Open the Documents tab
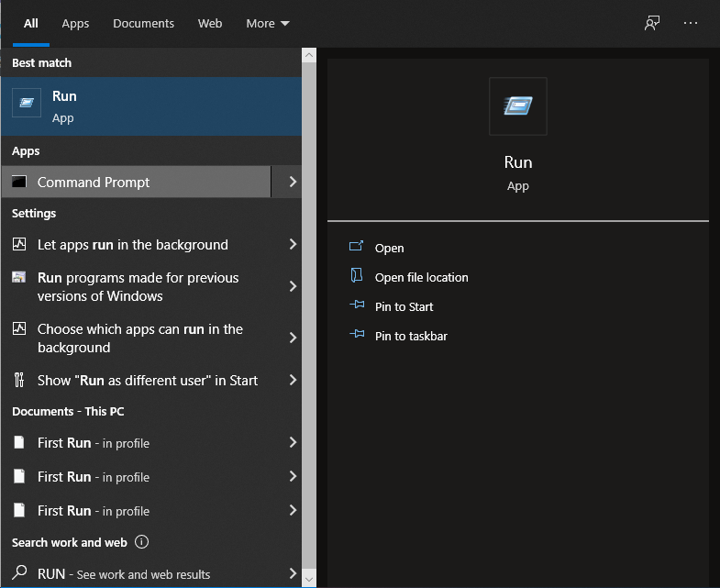The height and width of the screenshot is (588, 720). pos(143,24)
